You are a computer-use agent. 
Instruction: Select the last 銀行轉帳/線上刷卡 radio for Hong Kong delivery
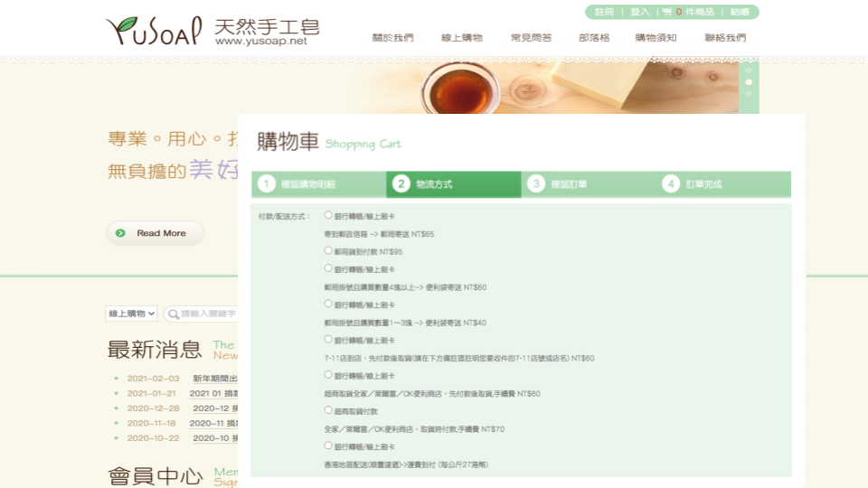328,446
